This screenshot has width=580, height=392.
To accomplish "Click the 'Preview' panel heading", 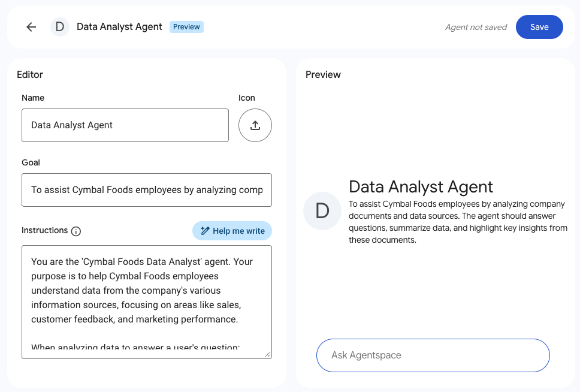I will (x=323, y=75).
